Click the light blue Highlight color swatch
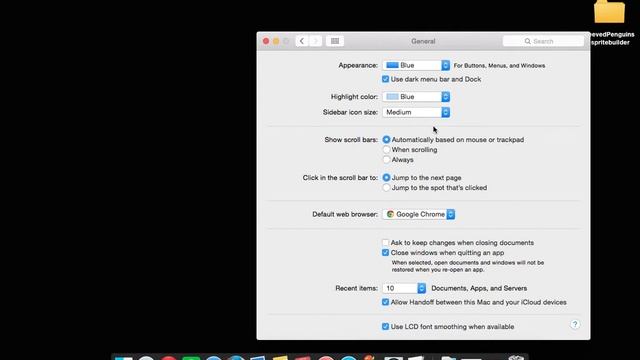640x360 pixels. pyautogui.click(x=392, y=97)
